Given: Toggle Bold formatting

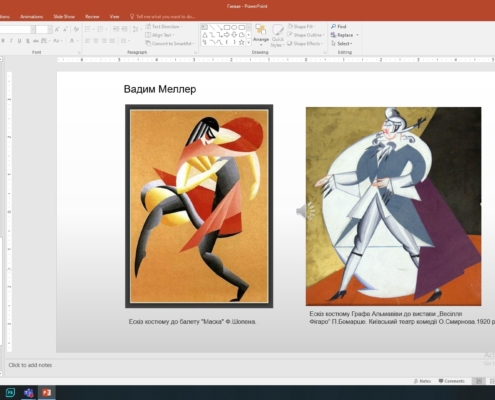Looking at the screenshot, I should (3, 41).
